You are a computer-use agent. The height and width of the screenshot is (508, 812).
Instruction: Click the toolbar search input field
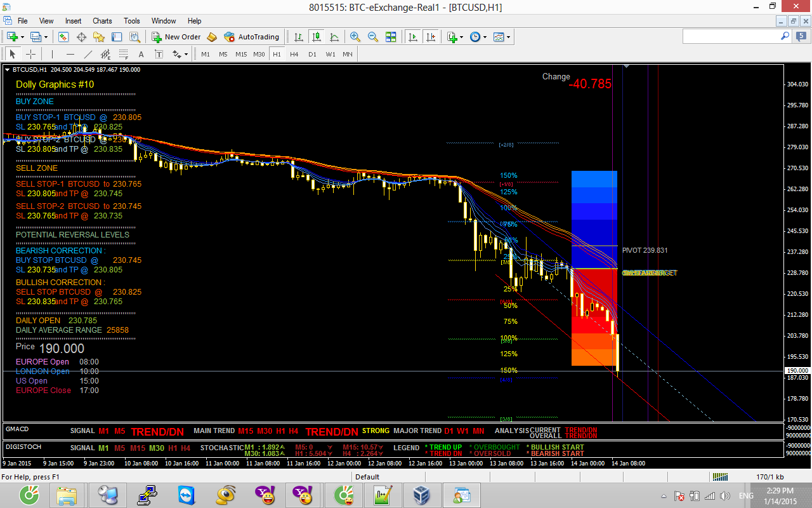(731, 37)
